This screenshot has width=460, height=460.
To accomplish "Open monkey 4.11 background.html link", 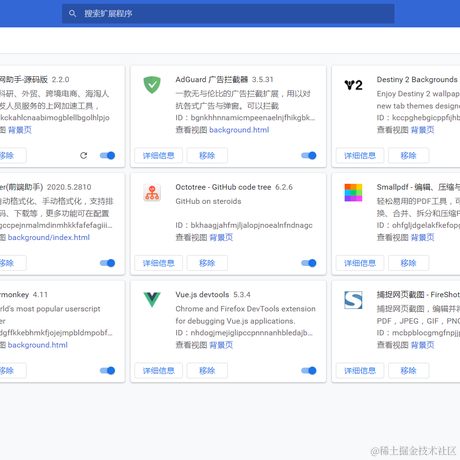I will tap(38, 345).
